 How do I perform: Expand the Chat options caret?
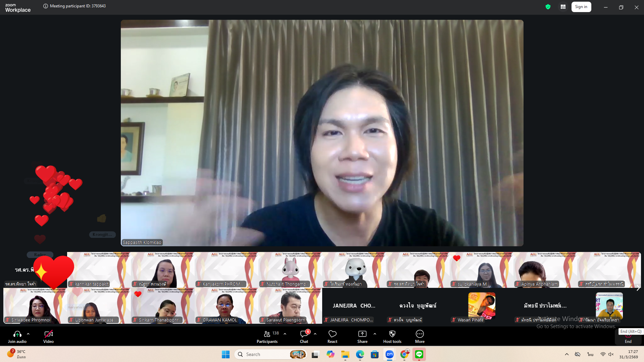(315, 334)
